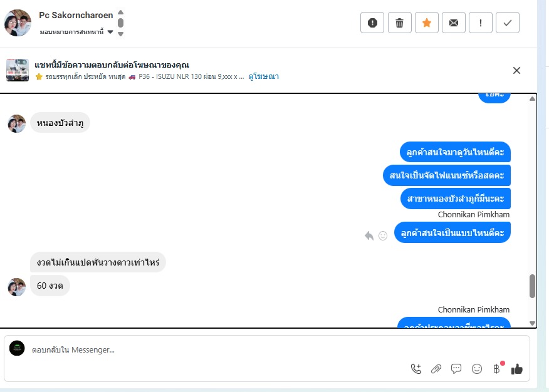Mark conversation done with checkmark

point(508,23)
